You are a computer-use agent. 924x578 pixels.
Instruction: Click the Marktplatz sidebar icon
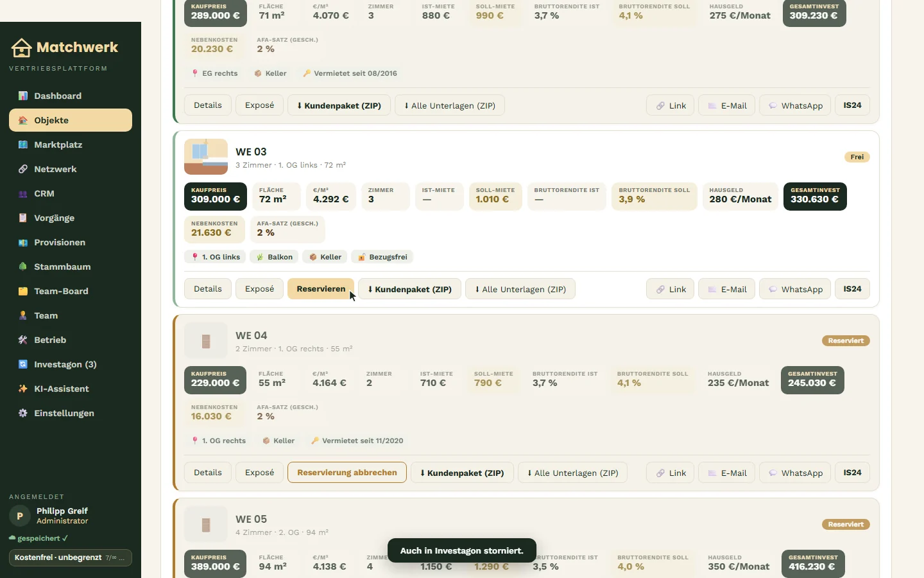coord(23,144)
